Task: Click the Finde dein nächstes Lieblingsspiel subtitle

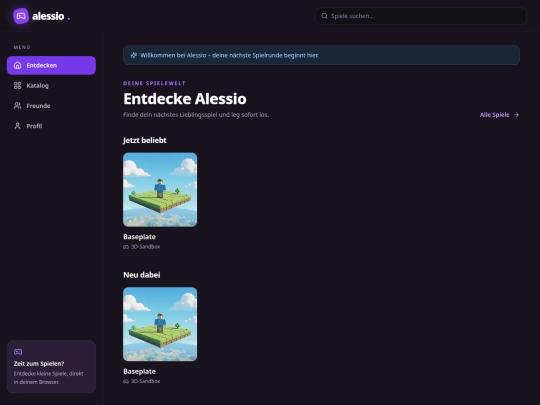Action: pos(196,115)
